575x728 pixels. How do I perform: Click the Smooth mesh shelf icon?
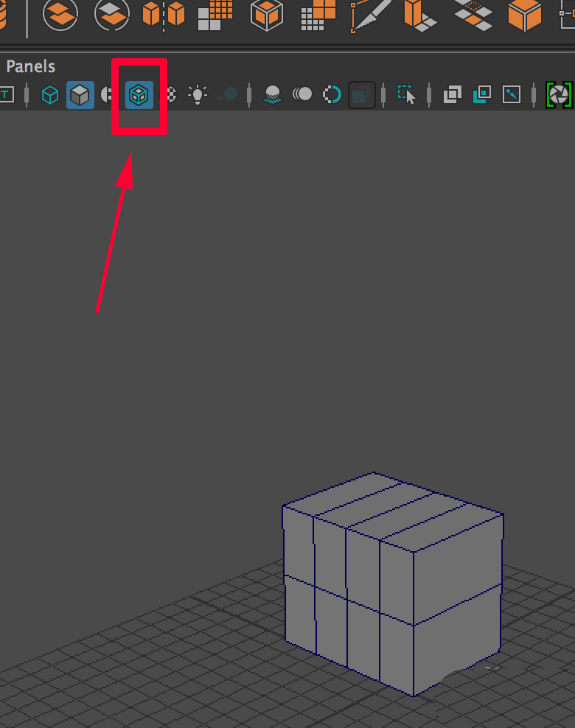215,14
